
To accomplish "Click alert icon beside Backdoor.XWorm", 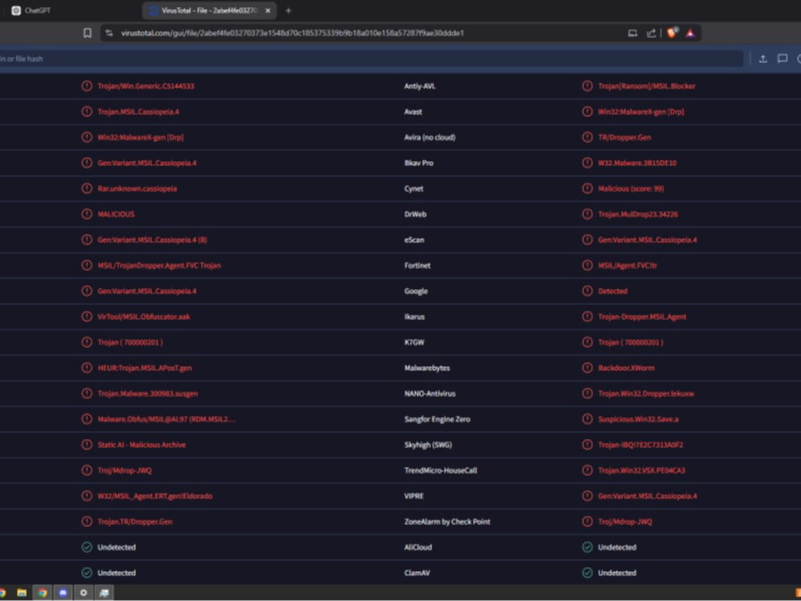I will click(587, 368).
